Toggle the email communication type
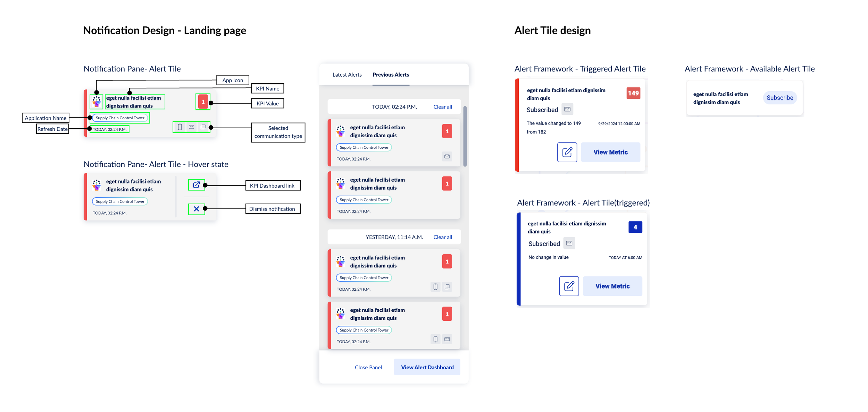 click(x=191, y=127)
